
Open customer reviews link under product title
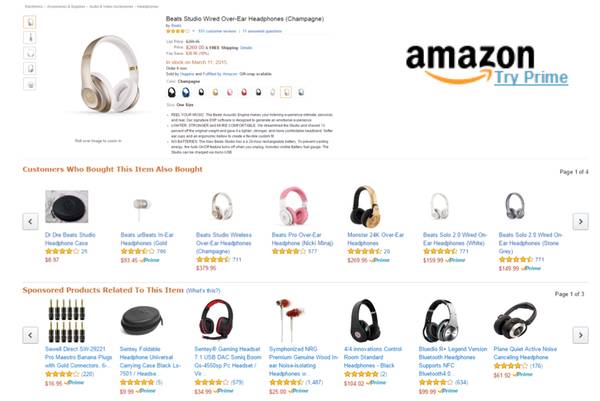click(x=217, y=31)
